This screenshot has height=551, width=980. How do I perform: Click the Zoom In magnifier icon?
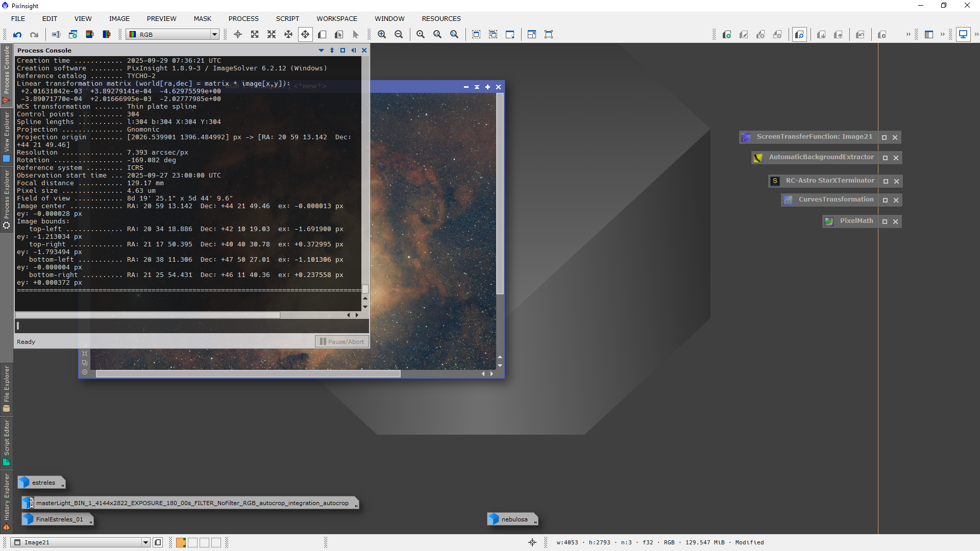tap(382, 34)
